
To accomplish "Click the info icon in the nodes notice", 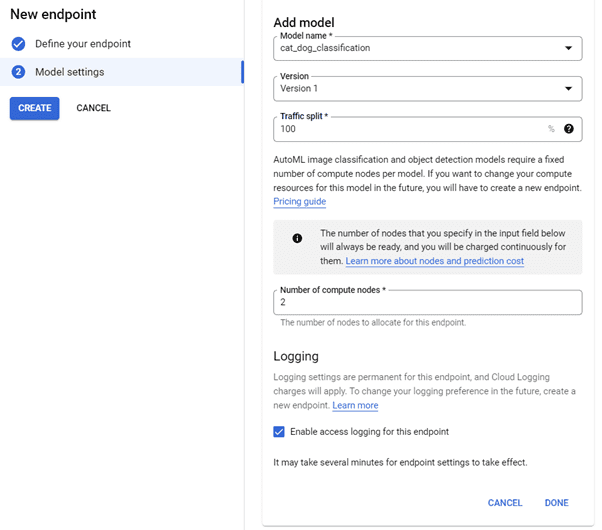I will 297,238.
